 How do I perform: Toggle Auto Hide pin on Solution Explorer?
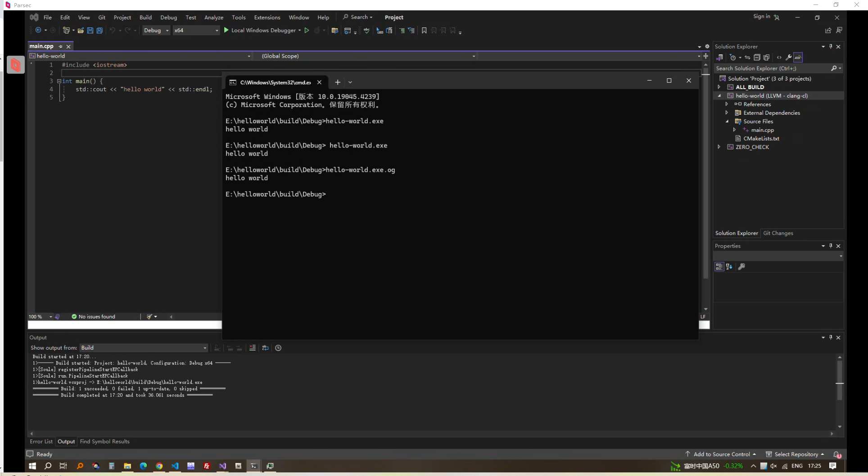[831, 46]
